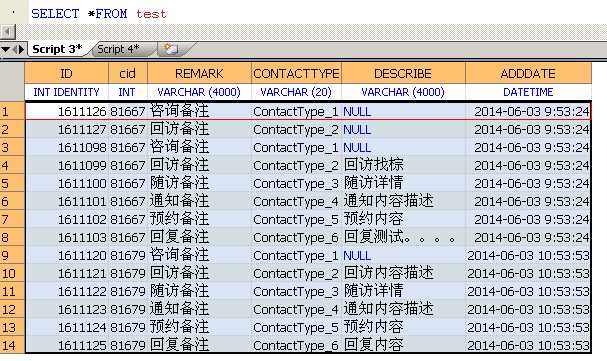Screen dimensions: 607x361
Task: Click describe cell 回复测试。。。。
Action: (x=403, y=238)
